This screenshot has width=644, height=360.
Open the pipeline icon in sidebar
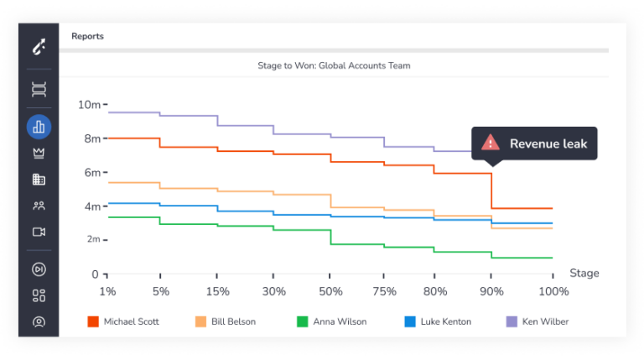(39, 89)
